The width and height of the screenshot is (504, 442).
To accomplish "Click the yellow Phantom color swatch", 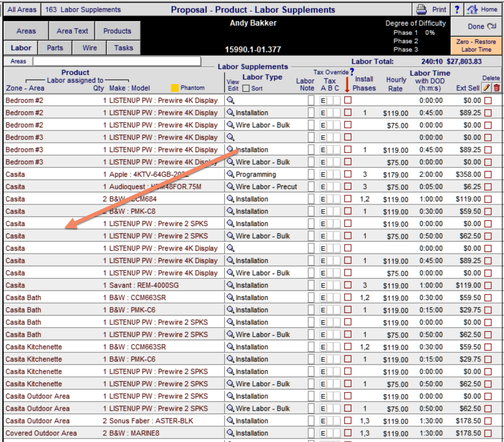I will pyautogui.click(x=175, y=88).
